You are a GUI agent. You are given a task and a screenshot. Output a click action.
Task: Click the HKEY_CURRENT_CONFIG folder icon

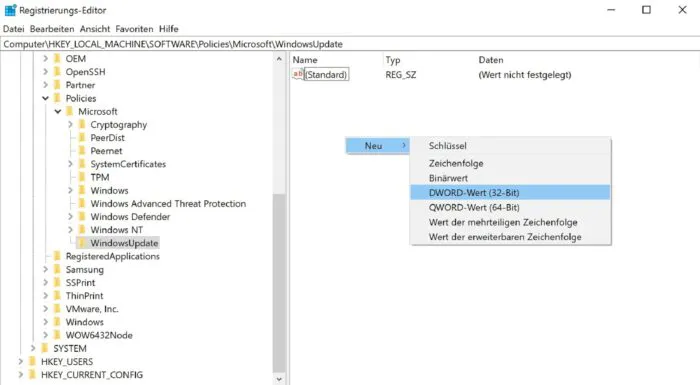[x=32, y=375]
